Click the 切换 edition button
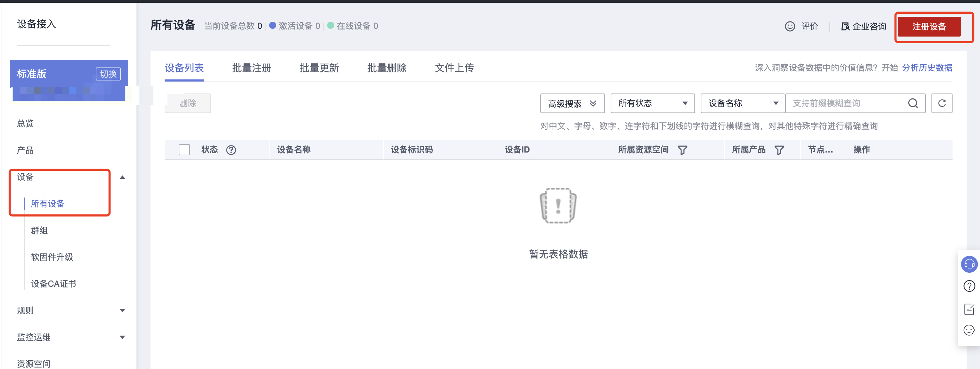This screenshot has width=980, height=369. coord(108,74)
